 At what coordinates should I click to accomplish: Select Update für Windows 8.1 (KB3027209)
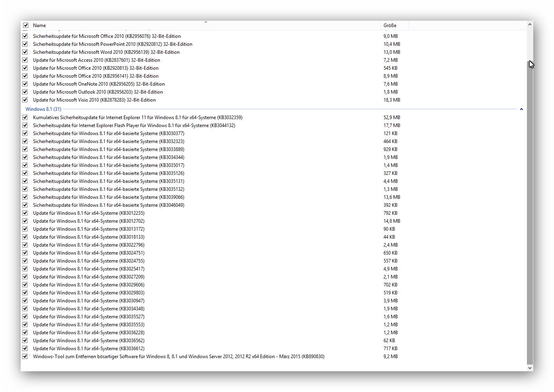click(89, 277)
